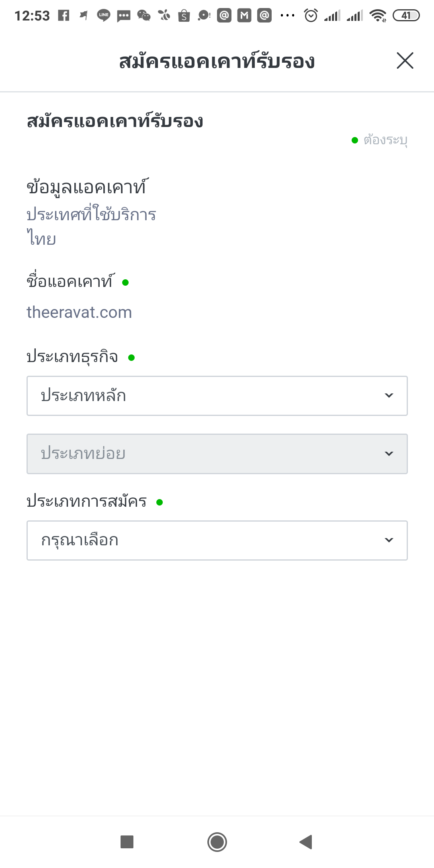
Task: Tap the battery level indicator
Action: click(x=406, y=16)
